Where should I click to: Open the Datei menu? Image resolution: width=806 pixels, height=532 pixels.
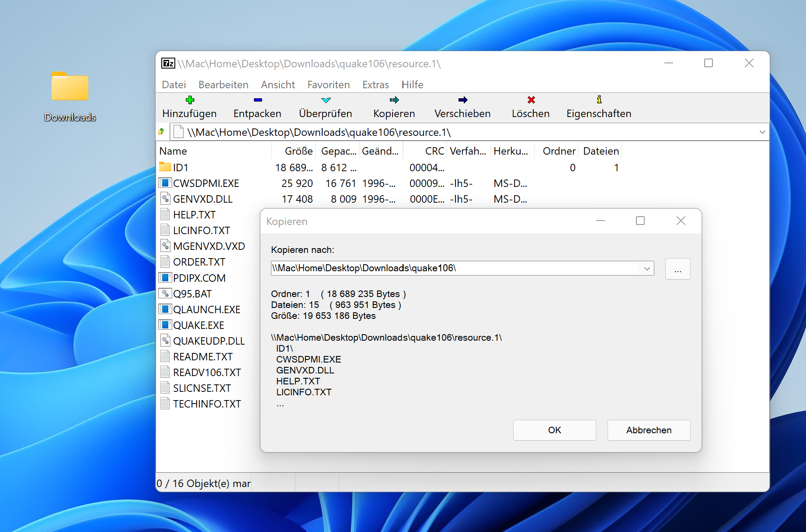[174, 85]
